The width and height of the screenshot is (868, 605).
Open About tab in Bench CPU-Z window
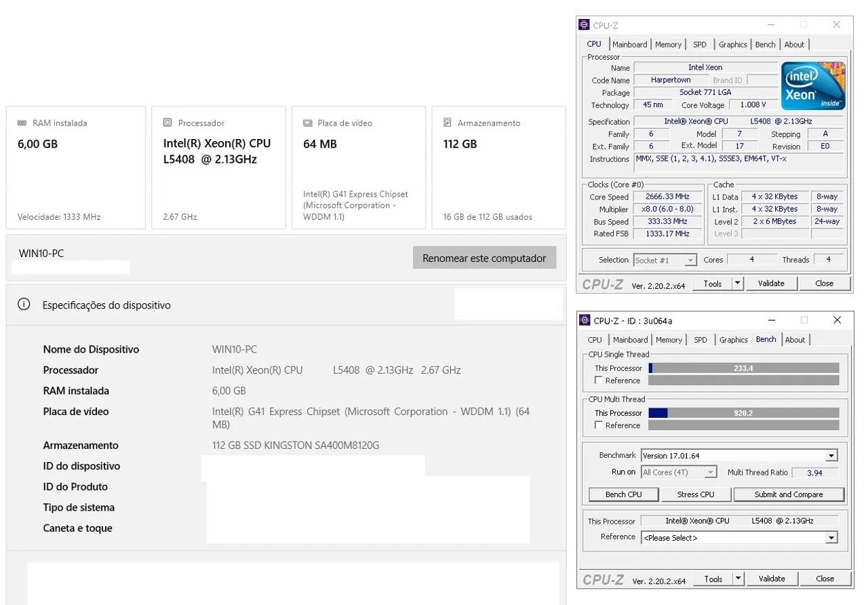click(x=795, y=340)
